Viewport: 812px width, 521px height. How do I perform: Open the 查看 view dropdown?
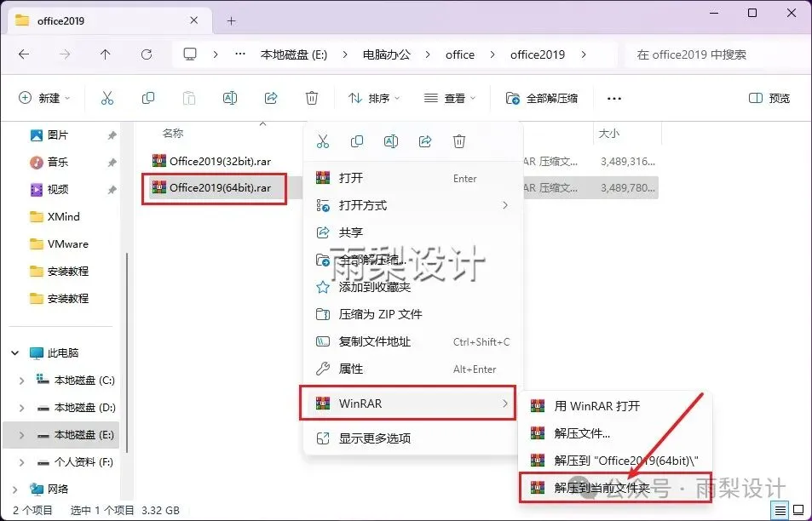pos(450,98)
